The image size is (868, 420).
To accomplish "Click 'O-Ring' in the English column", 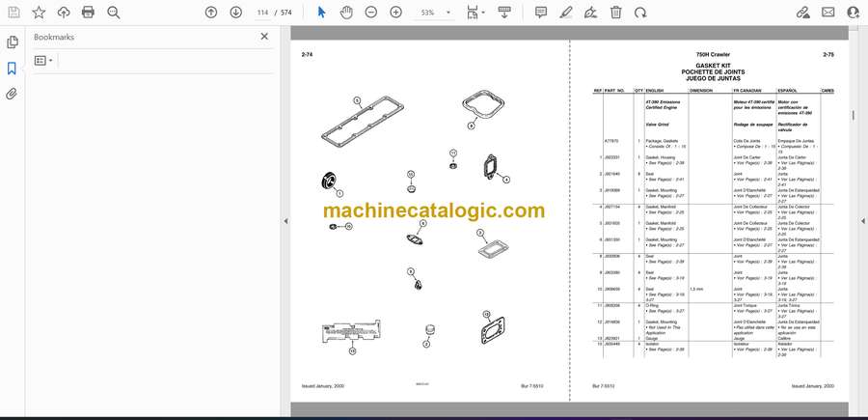I will click(x=651, y=306).
